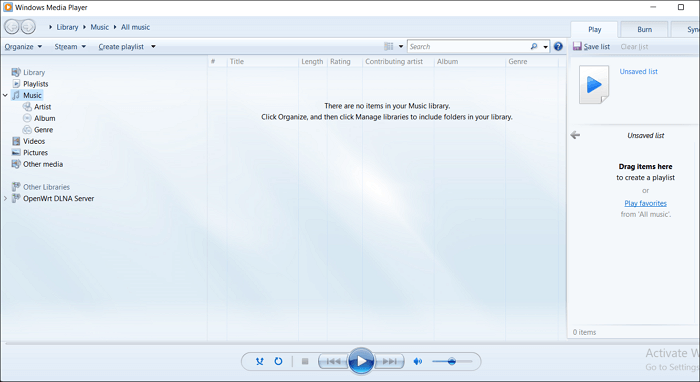Viewport: 700px width, 382px height.
Task: Open the Organize dropdown menu
Action: point(23,46)
